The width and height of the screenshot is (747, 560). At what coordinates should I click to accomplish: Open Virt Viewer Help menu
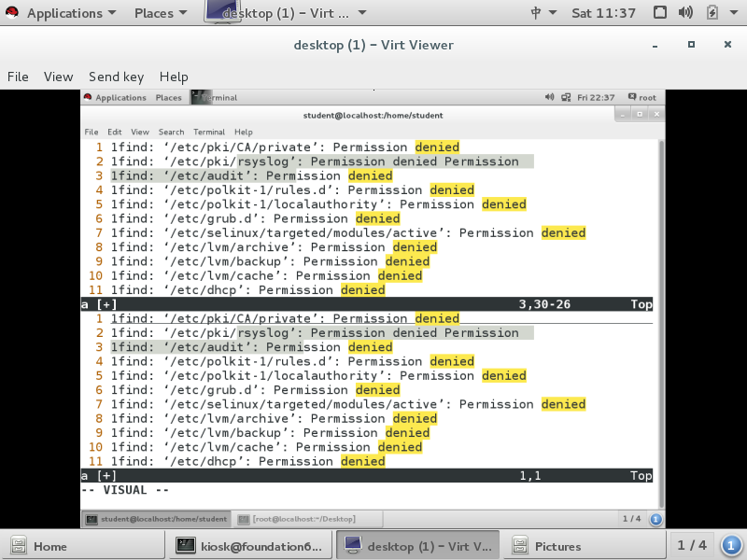pos(174,77)
